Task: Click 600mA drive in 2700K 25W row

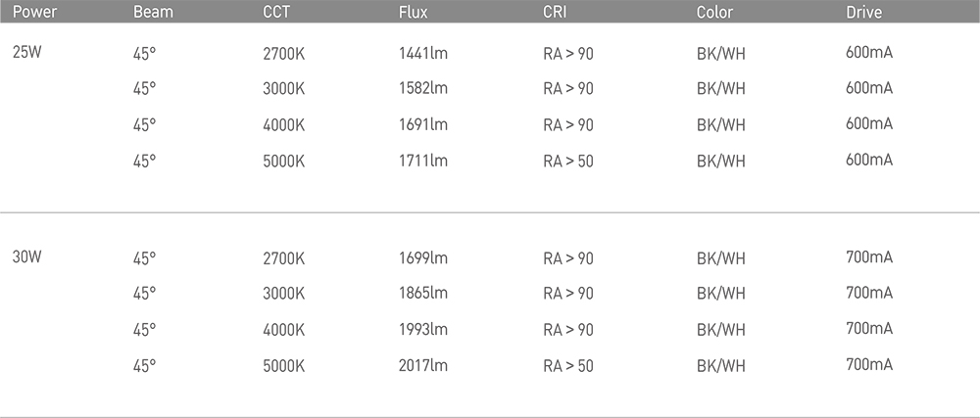Action: click(869, 53)
